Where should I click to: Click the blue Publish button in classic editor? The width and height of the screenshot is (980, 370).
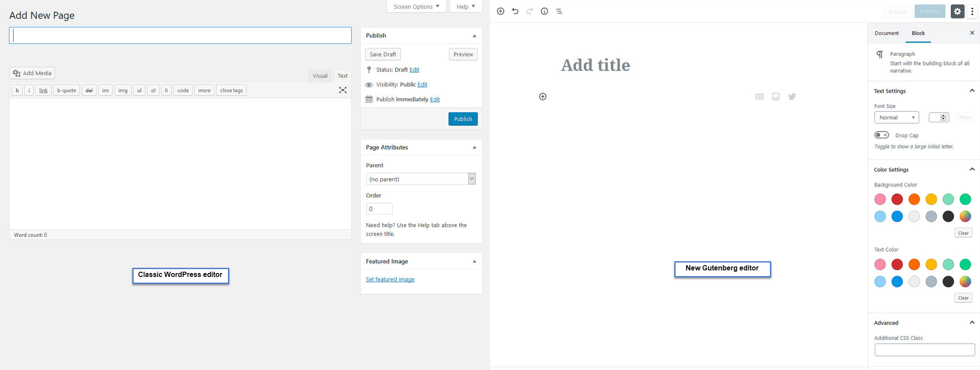463,119
